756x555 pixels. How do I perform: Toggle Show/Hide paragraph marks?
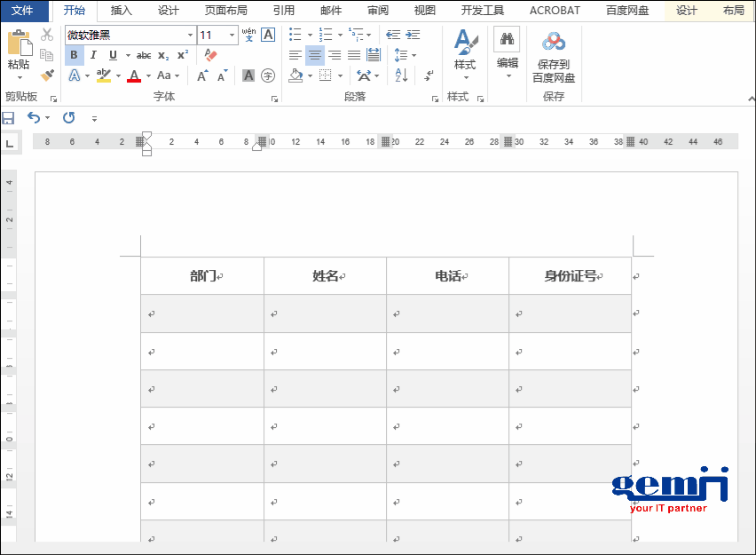(429, 75)
